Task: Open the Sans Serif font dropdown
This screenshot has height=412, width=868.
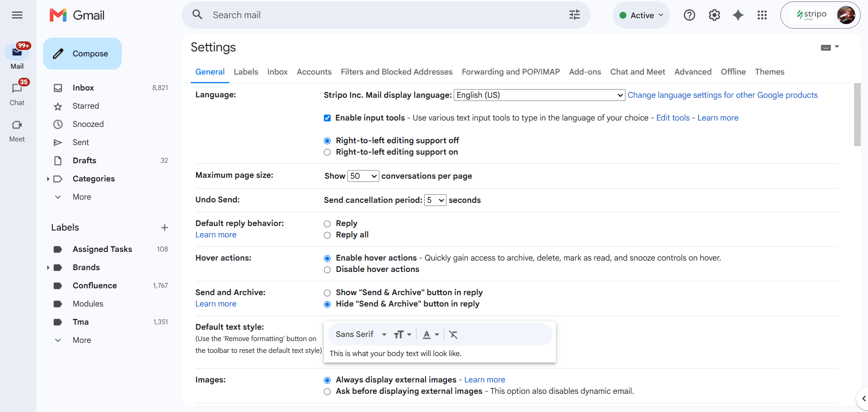Action: 361,334
